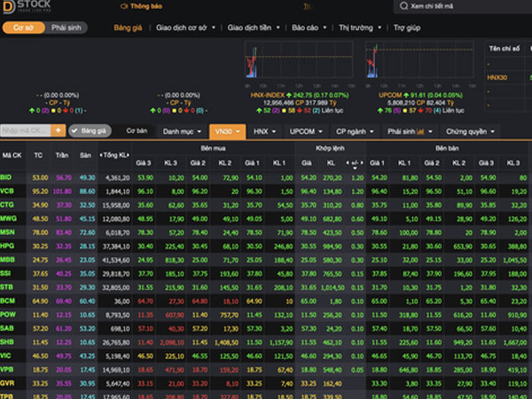Add stock code with plus button
Screen dimensions: 532x399
click(58, 130)
